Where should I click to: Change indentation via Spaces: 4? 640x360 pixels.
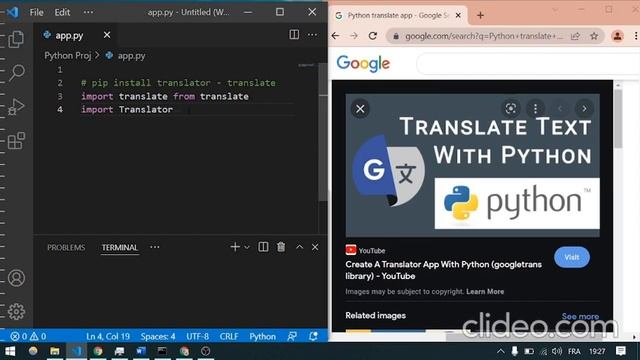[x=158, y=336]
